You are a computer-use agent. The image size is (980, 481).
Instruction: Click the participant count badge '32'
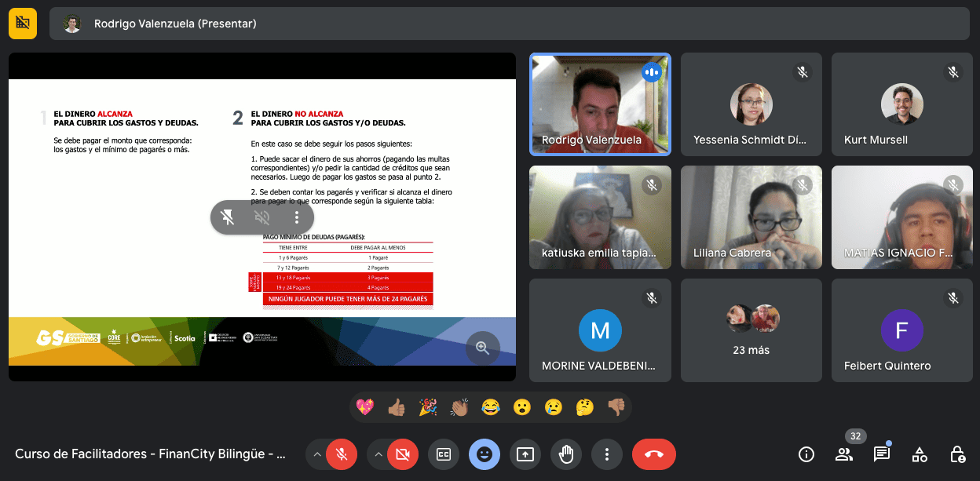tap(856, 436)
